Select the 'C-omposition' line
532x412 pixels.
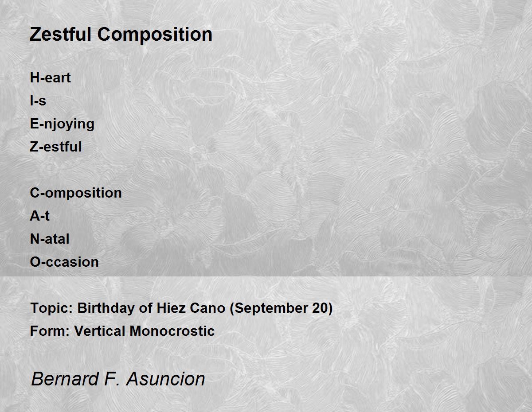point(76,193)
